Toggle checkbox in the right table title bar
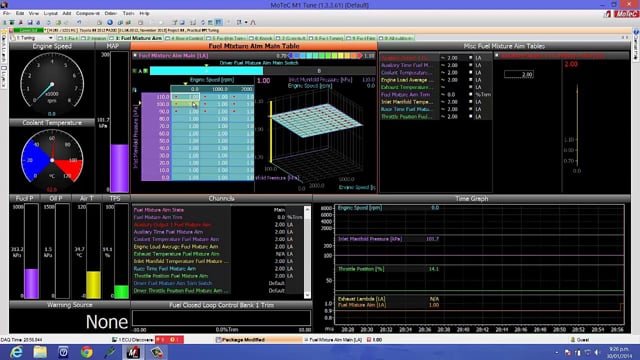This screenshot has width=640, height=360. tap(497, 55)
